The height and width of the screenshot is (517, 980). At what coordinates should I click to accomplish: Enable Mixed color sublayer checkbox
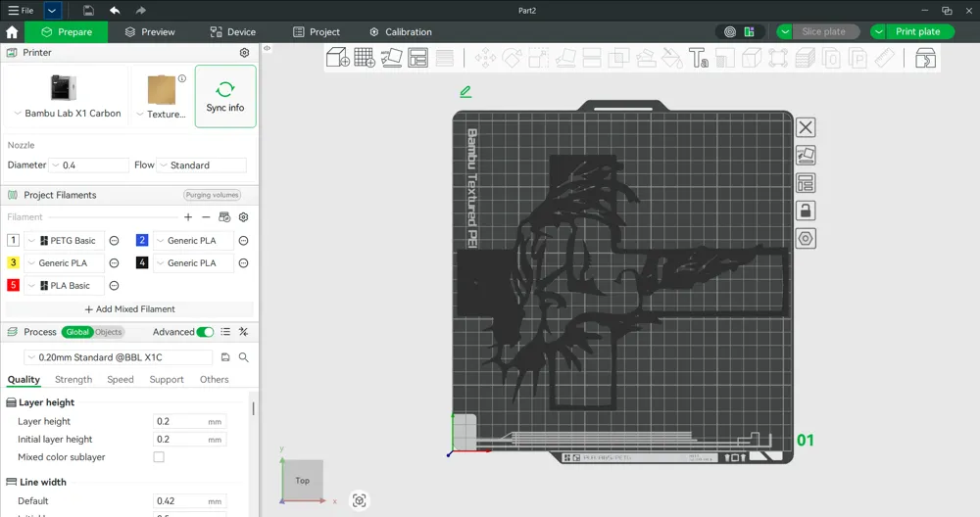click(x=159, y=456)
